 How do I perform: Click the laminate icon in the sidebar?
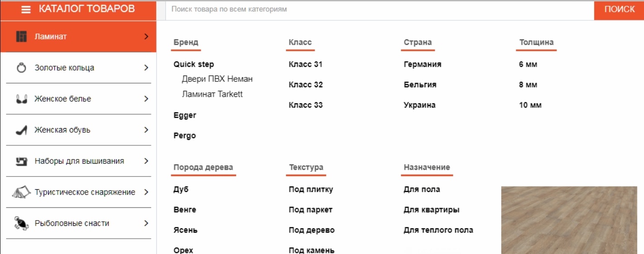coord(21,36)
